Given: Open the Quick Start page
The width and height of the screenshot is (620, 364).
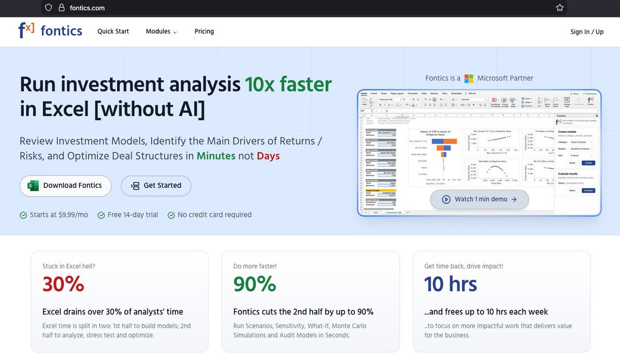Looking at the screenshot, I should tap(113, 31).
